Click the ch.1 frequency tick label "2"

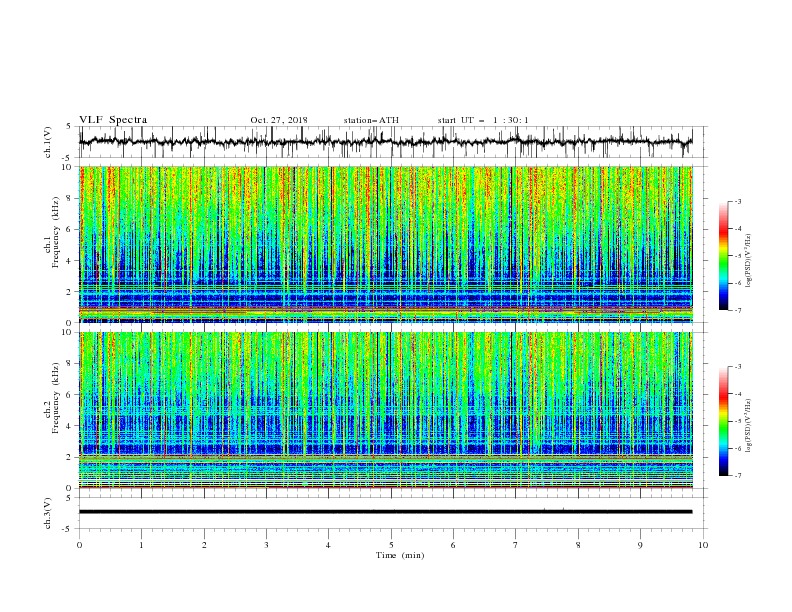(71, 292)
